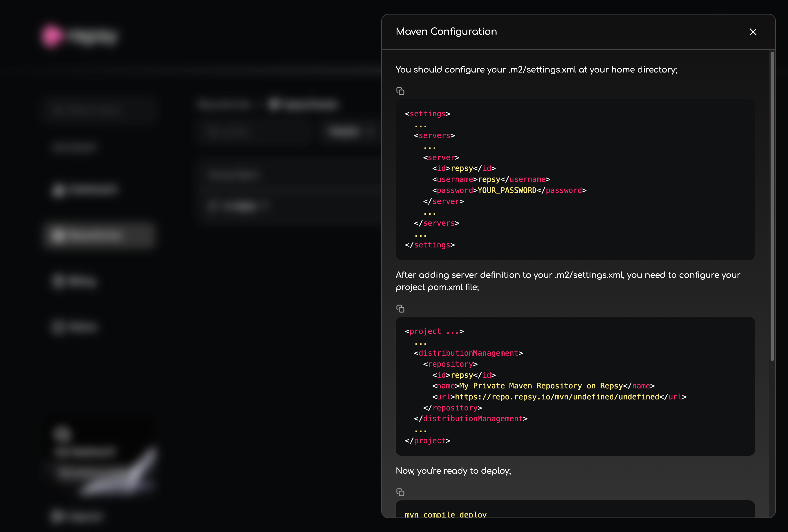788x532 pixels.
Task: Click the dialog's vertical scrollbar thumb
Action: [772, 206]
